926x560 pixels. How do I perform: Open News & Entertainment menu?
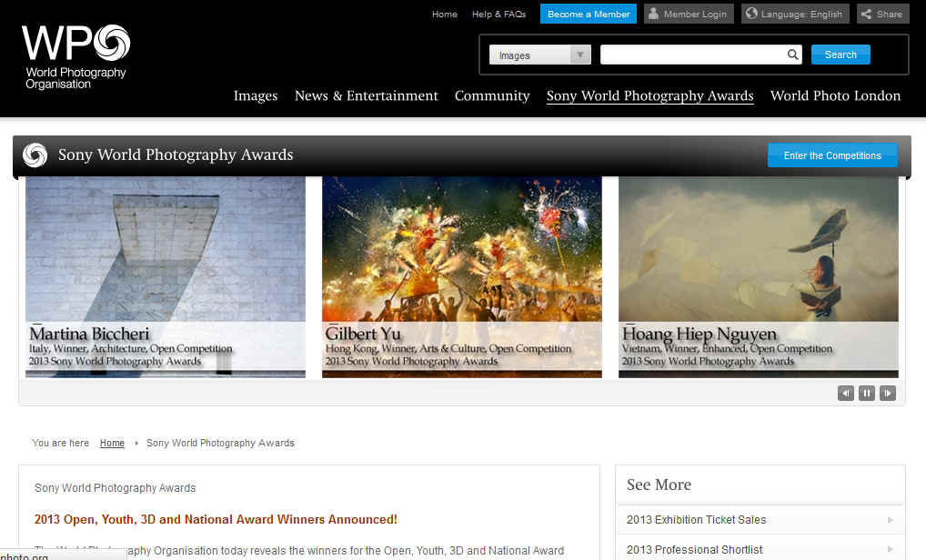click(x=367, y=95)
